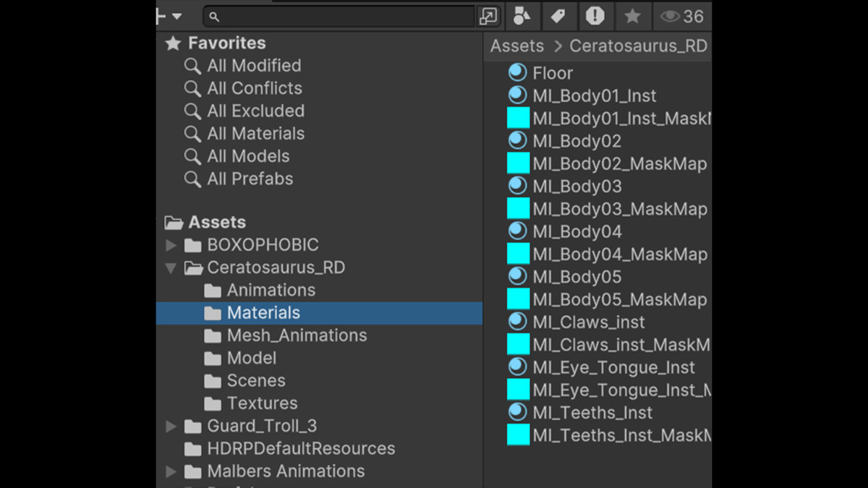
Task: Toggle hidden packages visibility eye counter
Action: pyautogui.click(x=682, y=16)
